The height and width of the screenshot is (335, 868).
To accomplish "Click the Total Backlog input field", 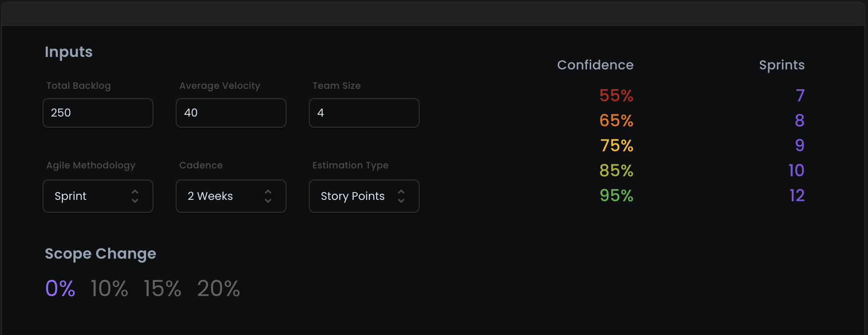I will click(x=98, y=113).
